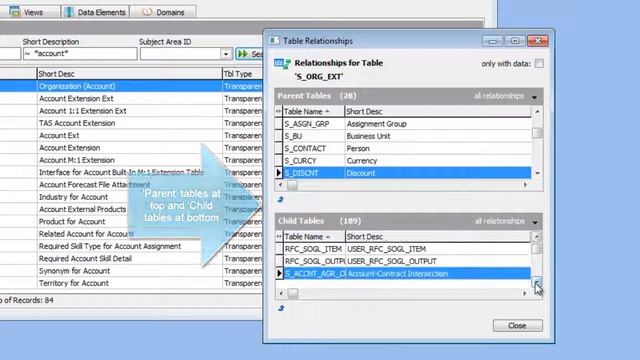The height and width of the screenshot is (360, 640).
Task: Click the Parent Tables horizontal scrollbar thumb
Action: (x=292, y=185)
